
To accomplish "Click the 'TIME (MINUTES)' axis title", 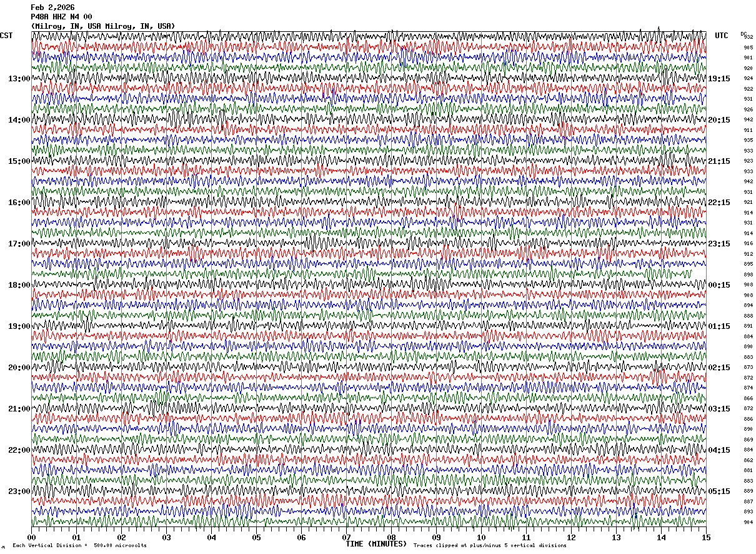I will [x=376, y=544].
